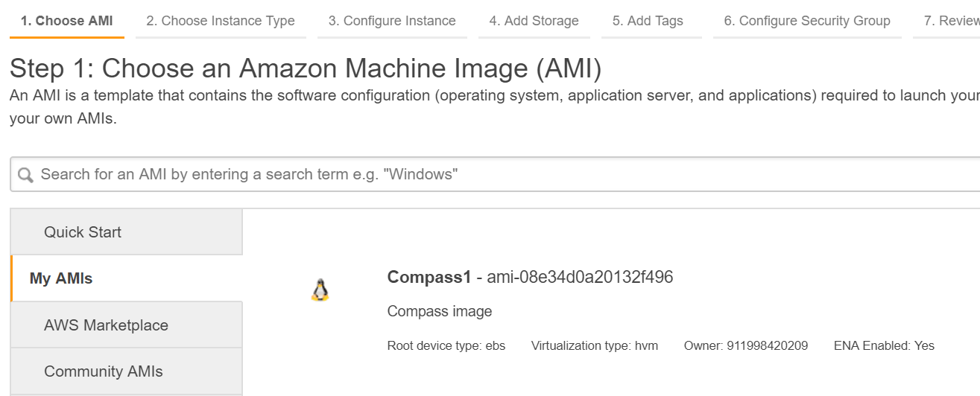
Task: Open the Configure Instance step
Action: pyautogui.click(x=392, y=21)
